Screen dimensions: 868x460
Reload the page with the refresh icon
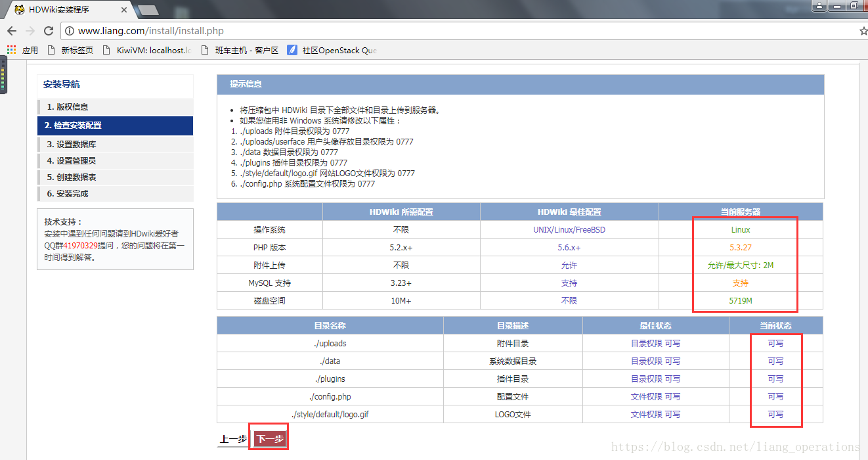pyautogui.click(x=49, y=31)
